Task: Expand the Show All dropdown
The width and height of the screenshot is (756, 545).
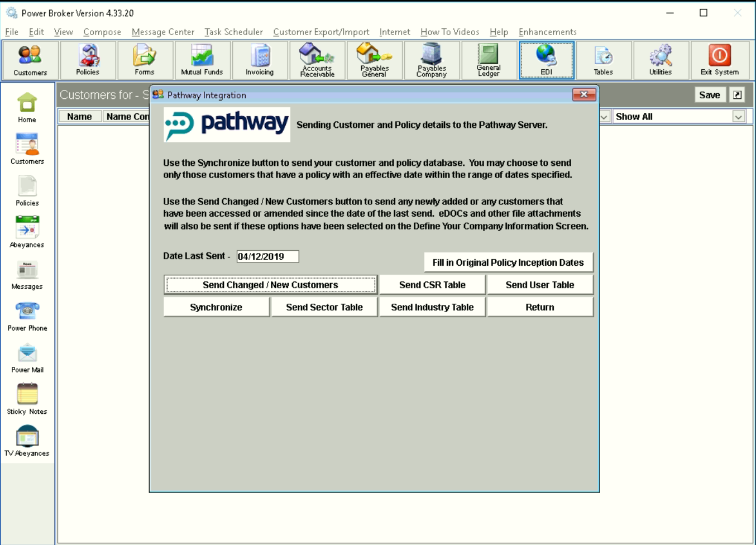Action: tap(738, 117)
